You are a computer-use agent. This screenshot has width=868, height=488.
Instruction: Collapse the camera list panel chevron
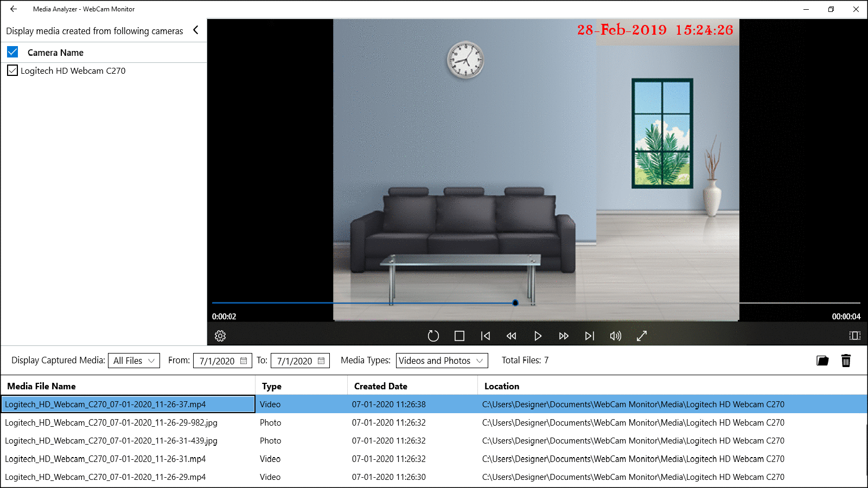(196, 30)
